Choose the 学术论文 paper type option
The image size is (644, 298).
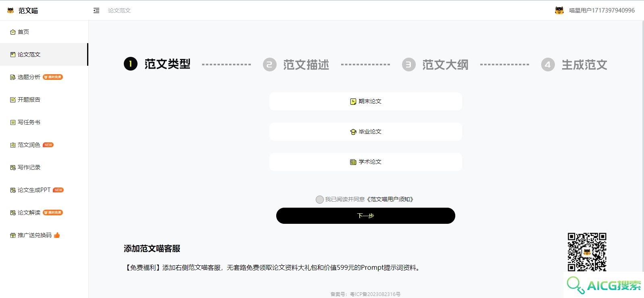click(x=366, y=162)
